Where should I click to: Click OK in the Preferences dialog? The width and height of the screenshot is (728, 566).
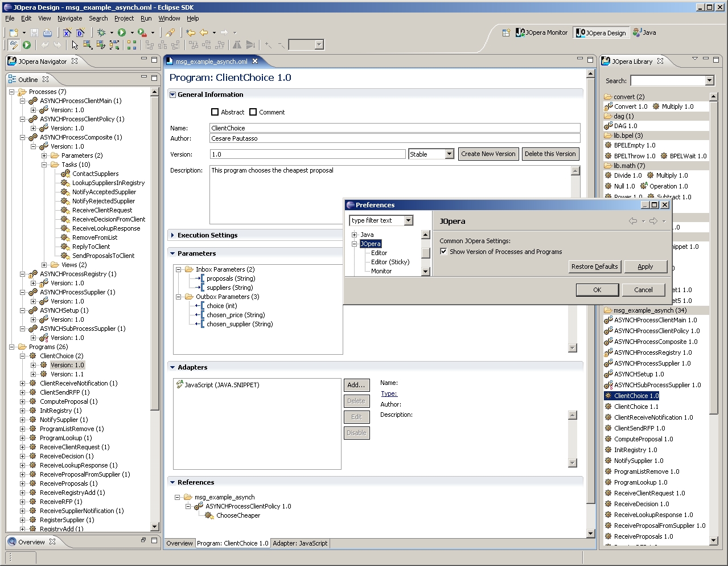(597, 290)
